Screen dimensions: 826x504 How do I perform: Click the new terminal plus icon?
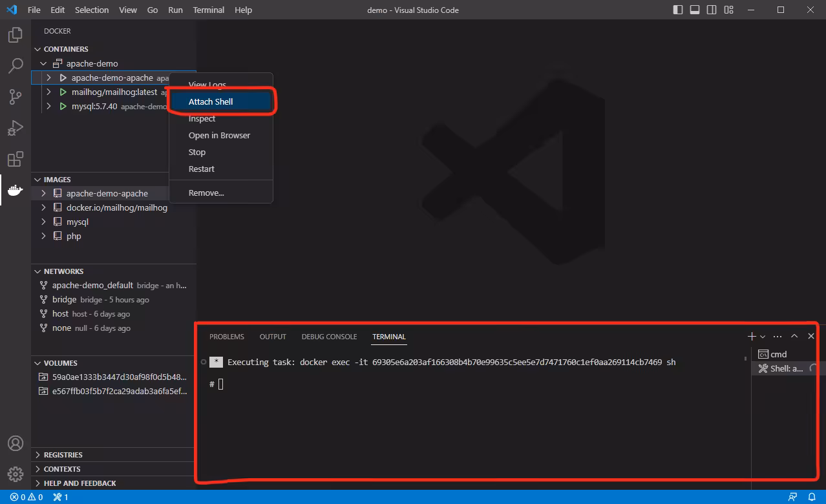(x=752, y=337)
